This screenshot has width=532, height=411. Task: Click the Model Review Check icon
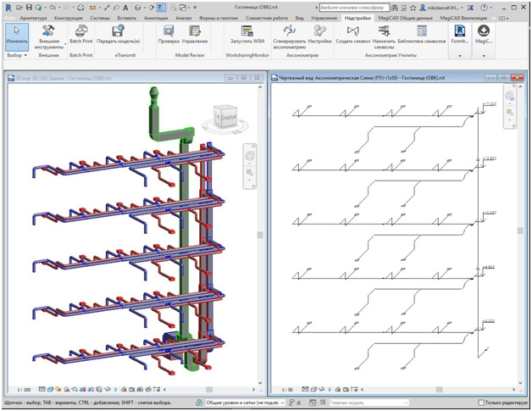pos(169,31)
